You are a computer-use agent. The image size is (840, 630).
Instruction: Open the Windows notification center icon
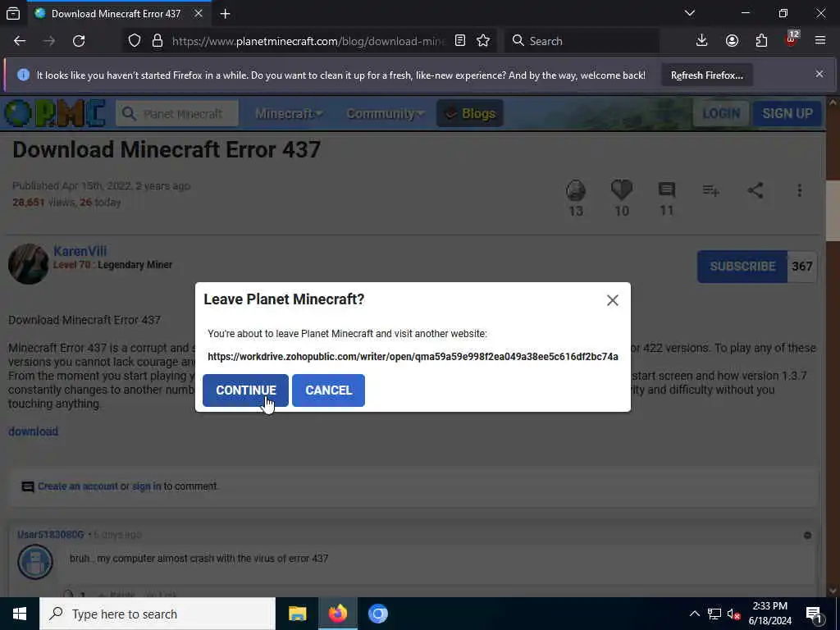[814, 614]
